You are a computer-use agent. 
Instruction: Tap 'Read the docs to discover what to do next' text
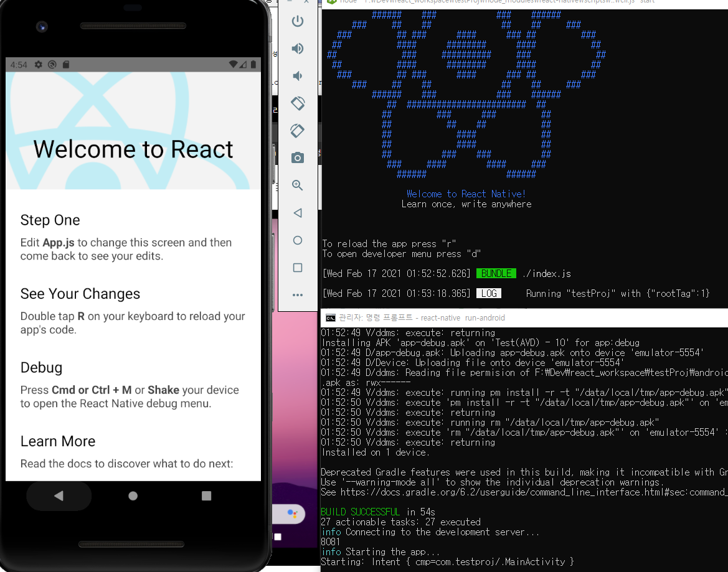(127, 464)
